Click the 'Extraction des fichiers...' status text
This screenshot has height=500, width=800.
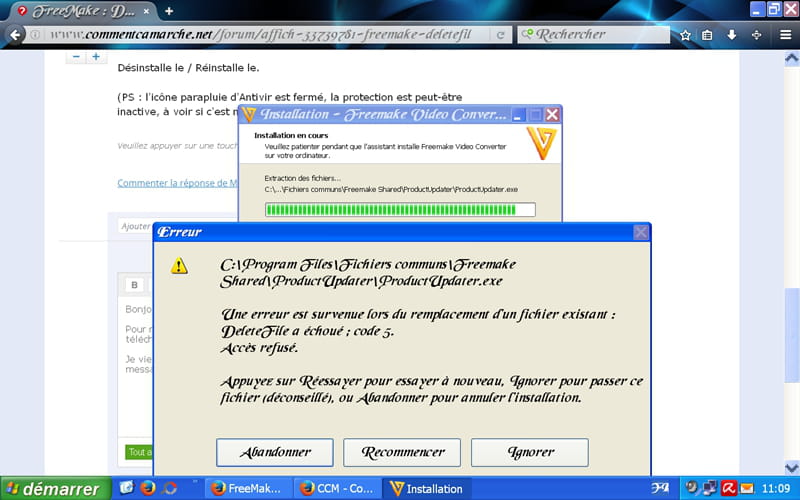click(x=303, y=178)
